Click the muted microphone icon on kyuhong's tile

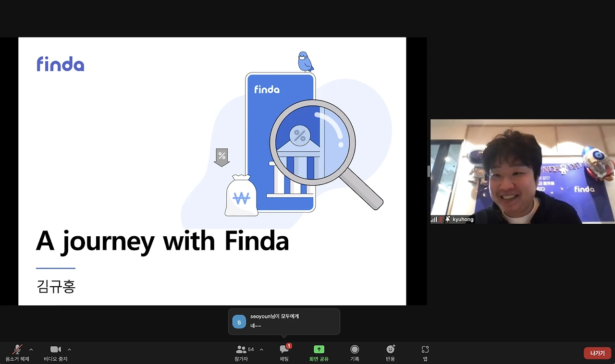click(441, 219)
